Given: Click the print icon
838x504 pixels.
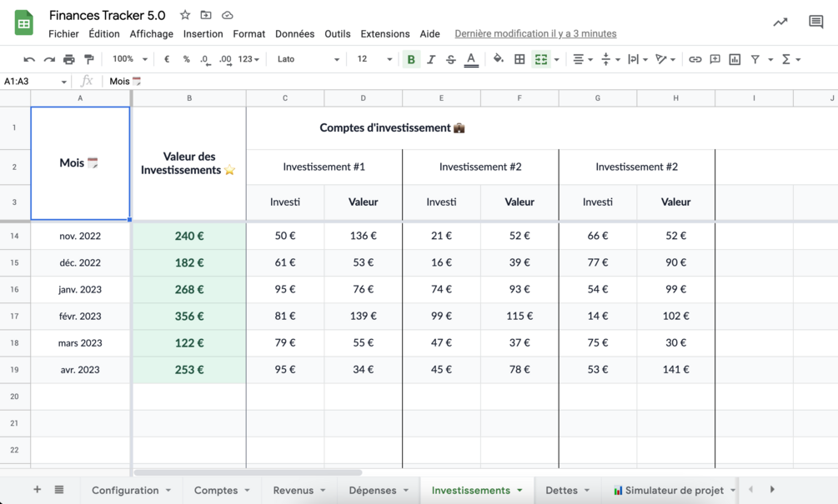Looking at the screenshot, I should click(x=69, y=59).
